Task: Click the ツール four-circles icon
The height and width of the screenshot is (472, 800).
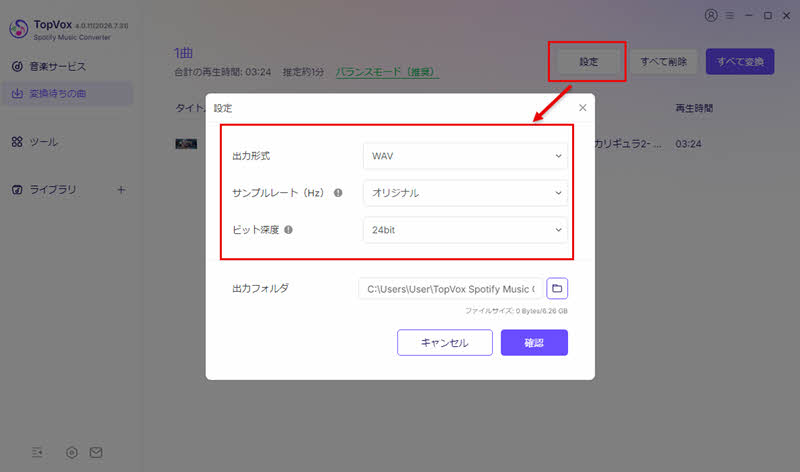Action: (17, 142)
